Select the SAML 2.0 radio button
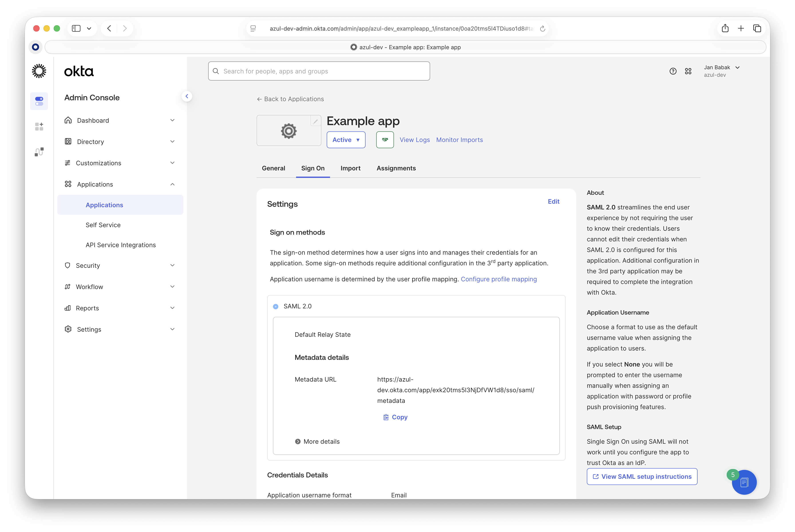The height and width of the screenshot is (532, 795). pyautogui.click(x=276, y=306)
